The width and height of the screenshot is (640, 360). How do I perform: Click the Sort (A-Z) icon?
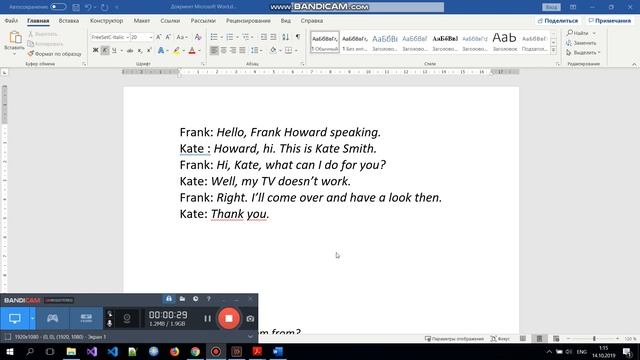(x=286, y=37)
